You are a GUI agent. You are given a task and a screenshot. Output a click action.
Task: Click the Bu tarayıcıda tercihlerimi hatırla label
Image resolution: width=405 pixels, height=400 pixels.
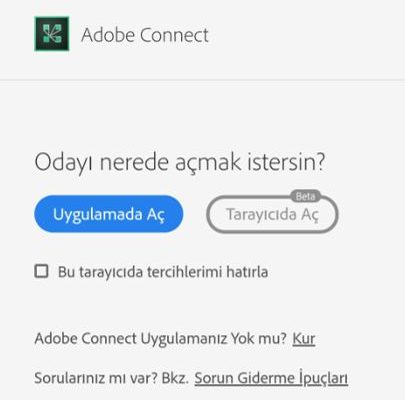(163, 272)
